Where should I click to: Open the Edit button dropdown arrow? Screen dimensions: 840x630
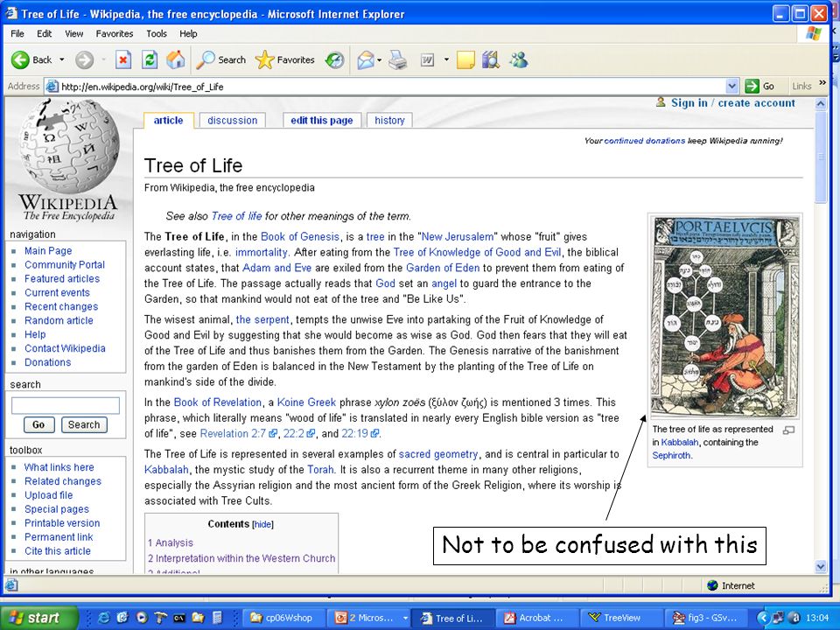[446, 60]
